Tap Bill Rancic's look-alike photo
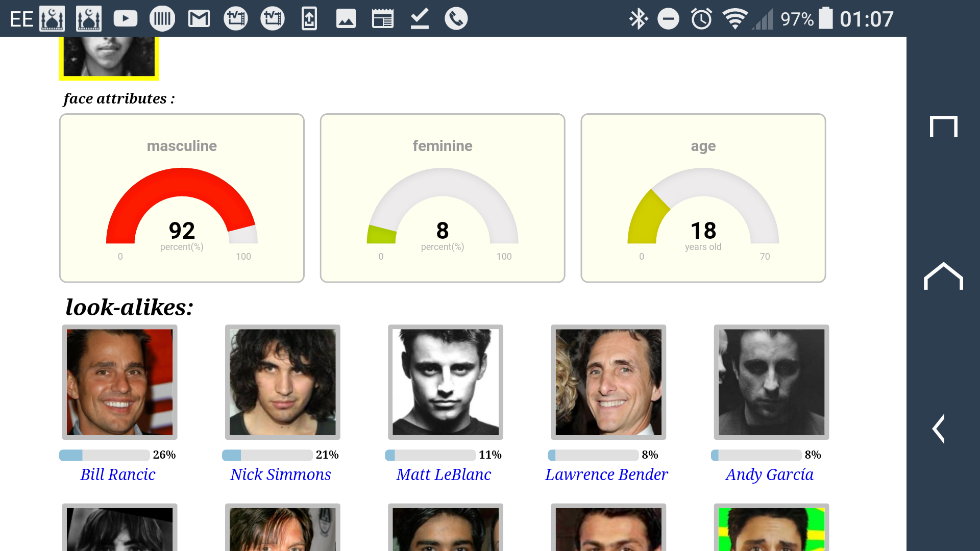The height and width of the screenshot is (551, 980). tap(120, 382)
